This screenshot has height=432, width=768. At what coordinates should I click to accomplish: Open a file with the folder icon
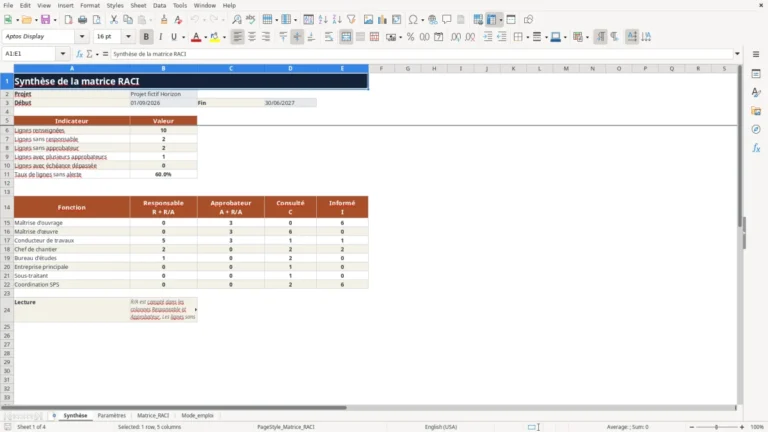[26, 20]
